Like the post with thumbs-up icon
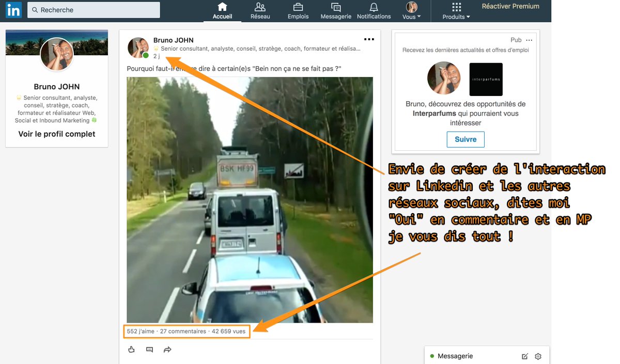 tap(131, 350)
